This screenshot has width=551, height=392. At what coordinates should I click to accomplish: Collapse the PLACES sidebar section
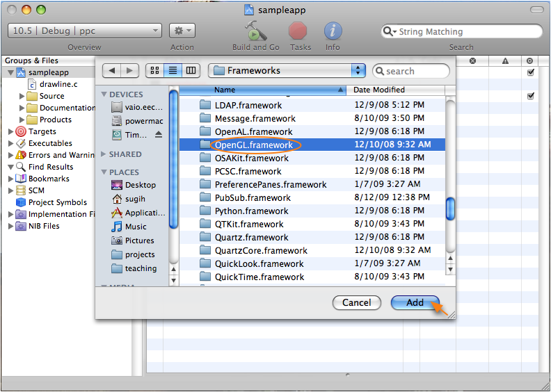[x=104, y=172]
